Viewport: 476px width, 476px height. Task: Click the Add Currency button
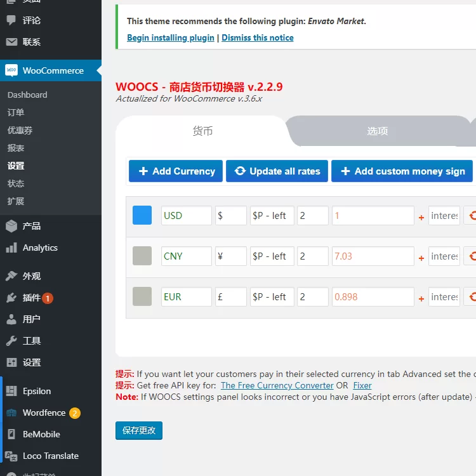pyautogui.click(x=175, y=171)
